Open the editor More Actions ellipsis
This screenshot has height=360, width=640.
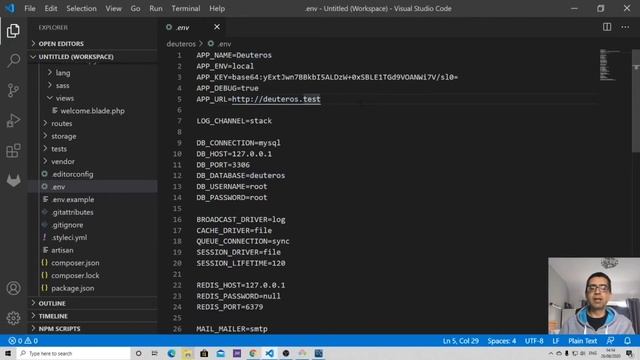(x=625, y=27)
